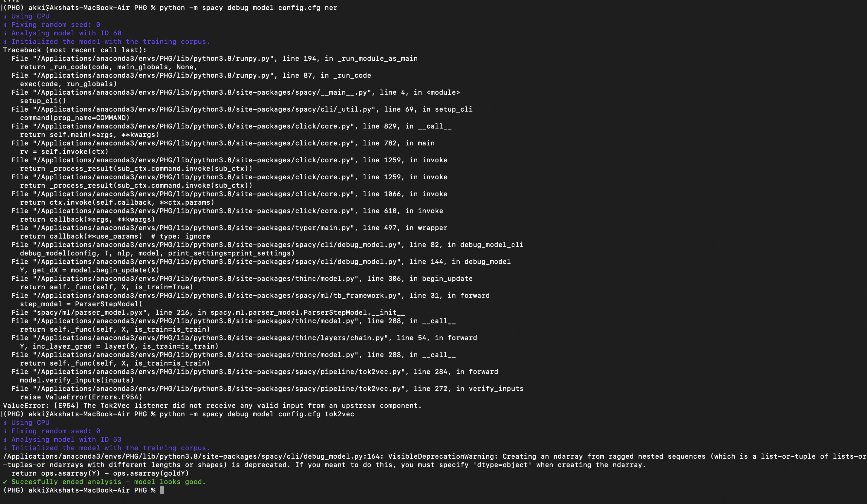Click tok2vec.py 'line 272, in verify_inputs' entry
The height and width of the screenshot is (504, 867).
tap(267, 389)
